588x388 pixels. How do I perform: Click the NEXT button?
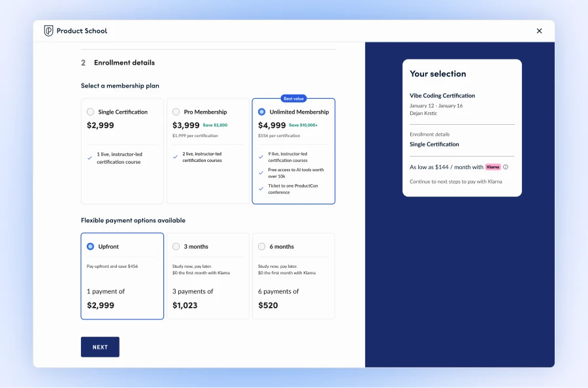[x=100, y=347]
